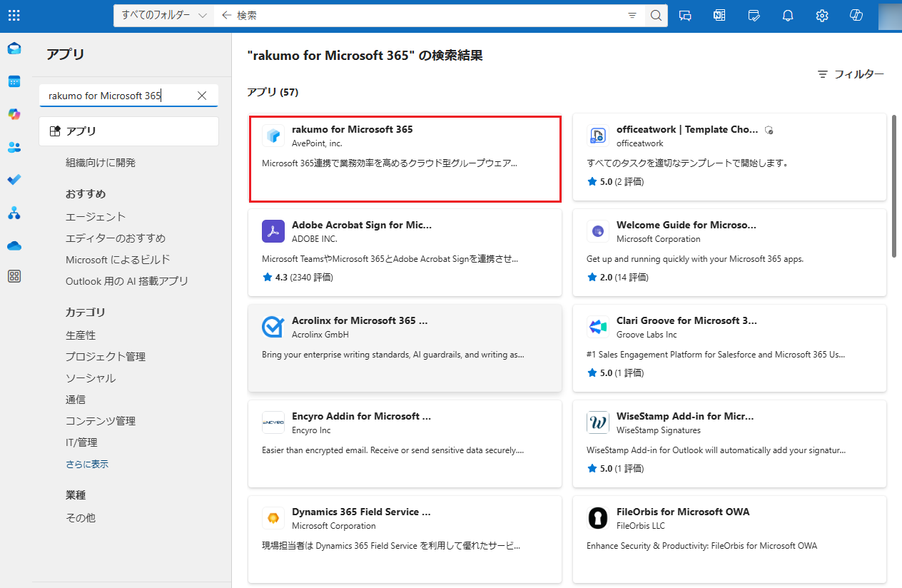Click the results vertical scrollbar
This screenshot has width=902, height=588.
tap(895, 186)
